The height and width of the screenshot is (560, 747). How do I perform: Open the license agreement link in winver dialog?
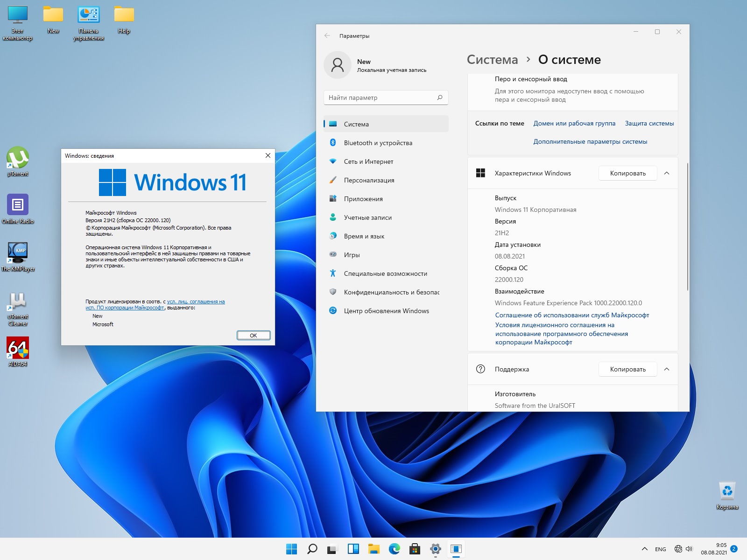click(155, 305)
